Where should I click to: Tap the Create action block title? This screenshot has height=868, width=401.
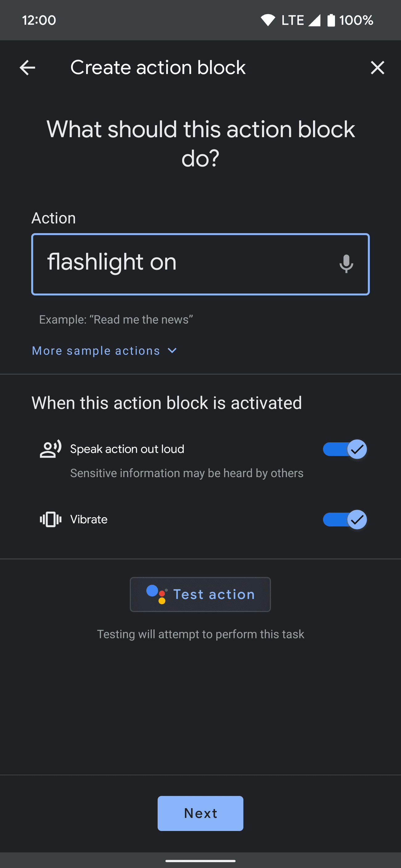(x=158, y=68)
